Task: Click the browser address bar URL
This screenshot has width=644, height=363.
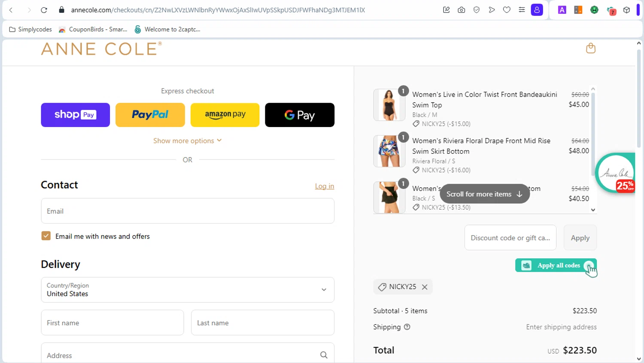Action: (x=218, y=10)
